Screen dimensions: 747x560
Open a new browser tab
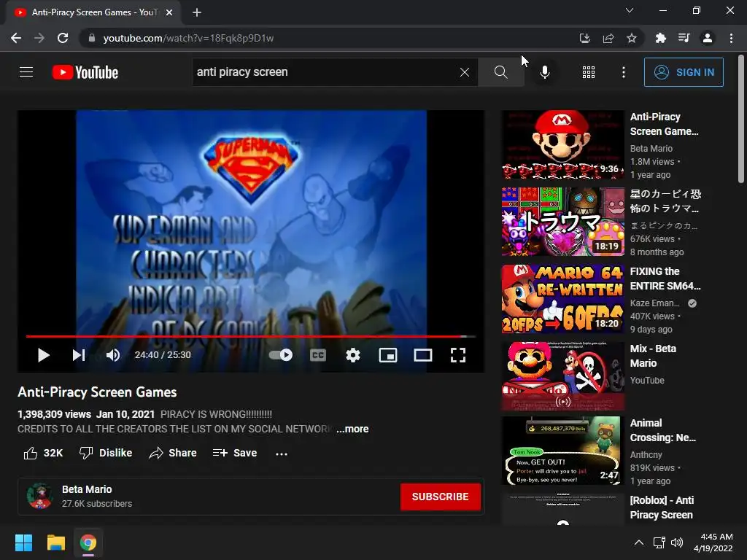(197, 12)
